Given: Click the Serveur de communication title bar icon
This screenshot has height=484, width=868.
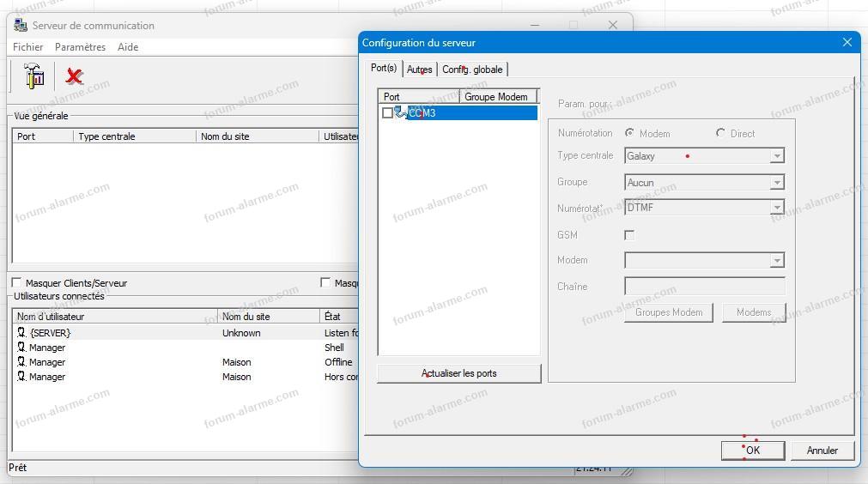Looking at the screenshot, I should point(21,26).
